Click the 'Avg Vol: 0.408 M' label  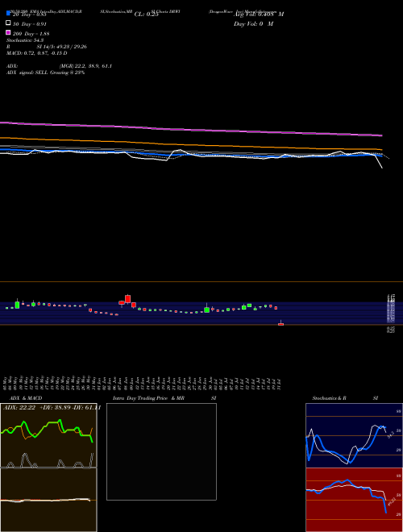click(259, 15)
